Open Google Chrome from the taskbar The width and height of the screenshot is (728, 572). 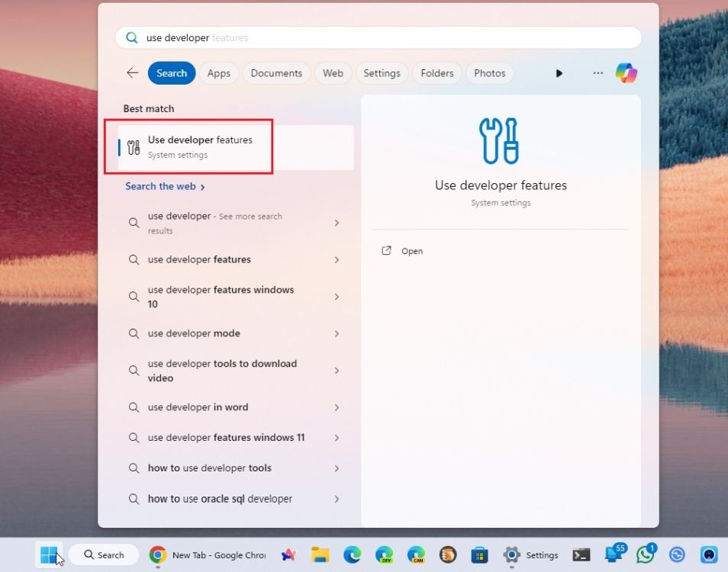[156, 554]
